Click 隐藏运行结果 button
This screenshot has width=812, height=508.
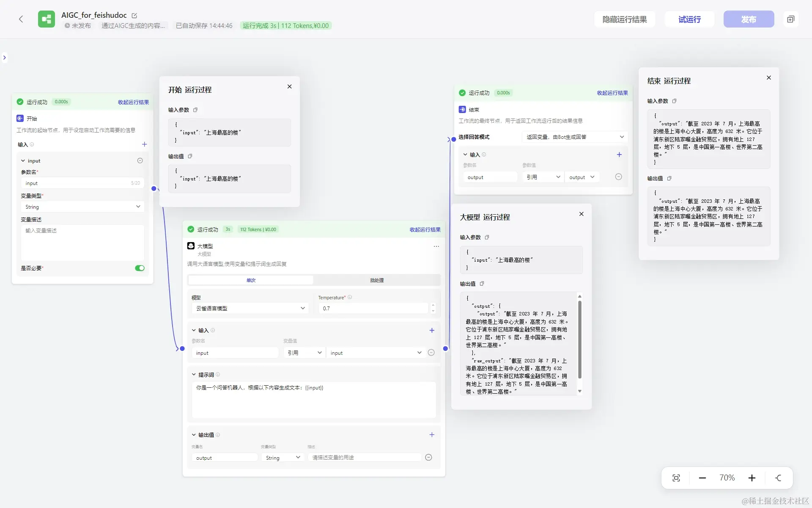pyautogui.click(x=624, y=19)
